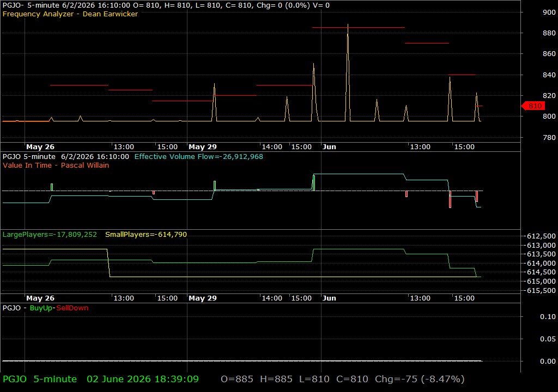Click the -614,500 scale value
The height and width of the screenshot is (392, 558).
541,272
